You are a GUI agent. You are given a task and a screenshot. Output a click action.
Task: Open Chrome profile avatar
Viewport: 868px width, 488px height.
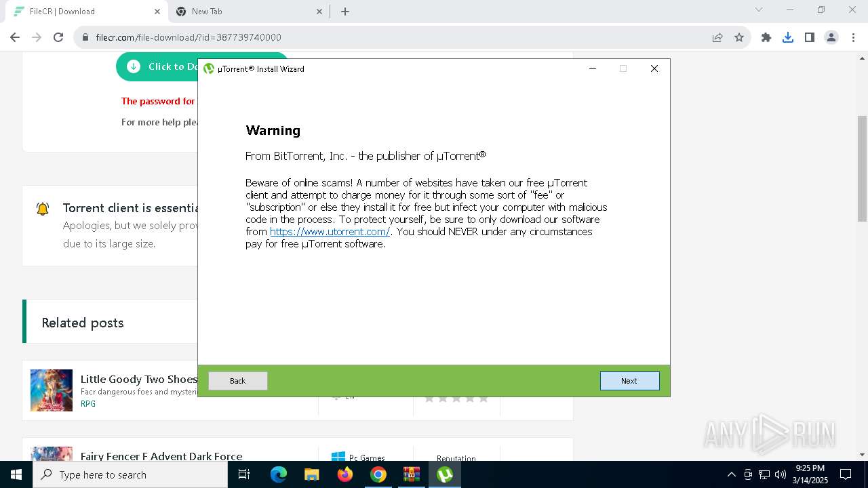point(831,37)
